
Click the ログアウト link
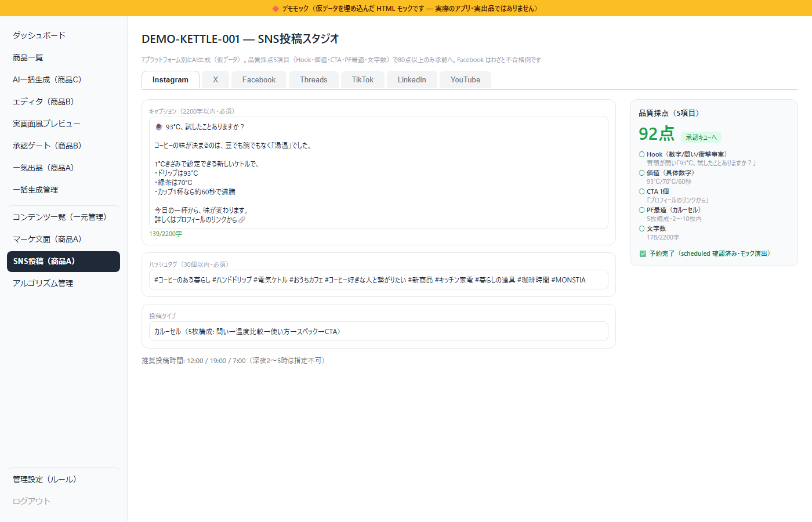63,501
